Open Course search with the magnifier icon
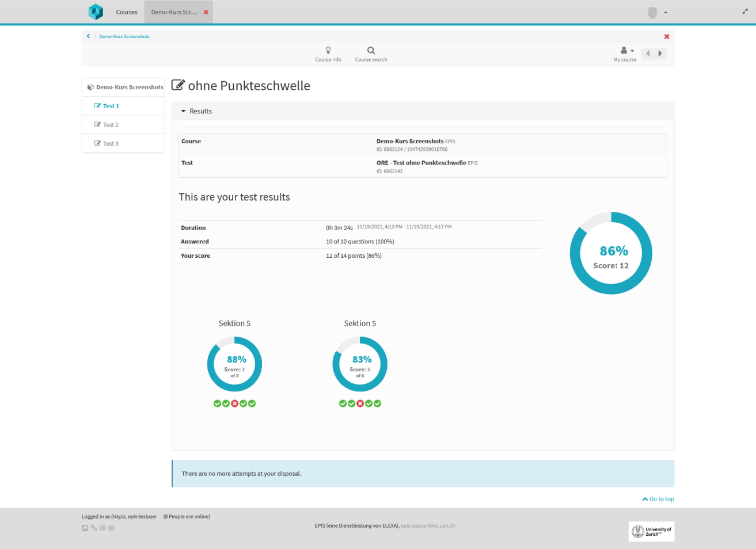Viewport: 756px width, 549px height. coord(371,51)
